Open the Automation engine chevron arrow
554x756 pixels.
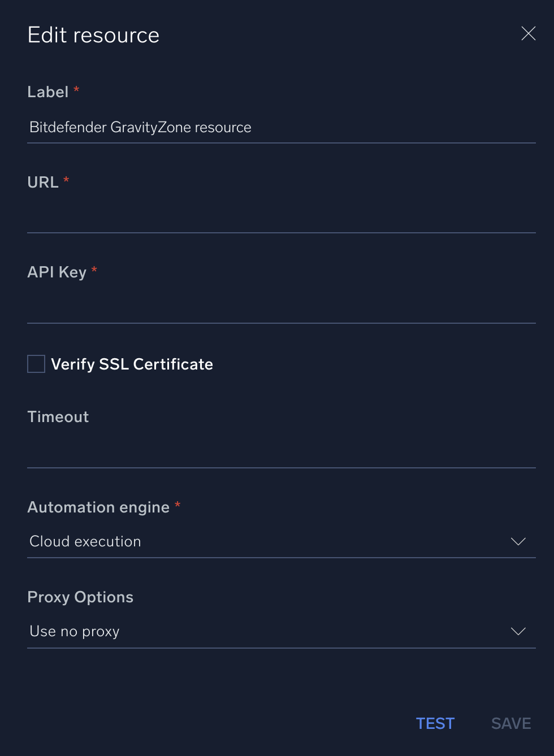click(518, 541)
